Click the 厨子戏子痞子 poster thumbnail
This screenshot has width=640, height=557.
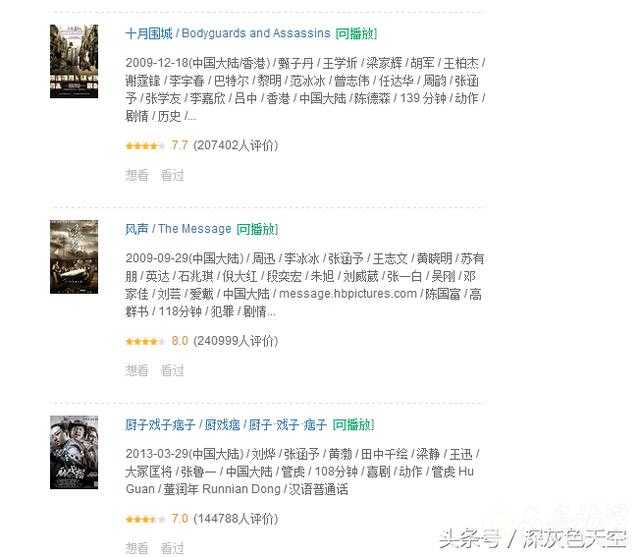(74, 452)
